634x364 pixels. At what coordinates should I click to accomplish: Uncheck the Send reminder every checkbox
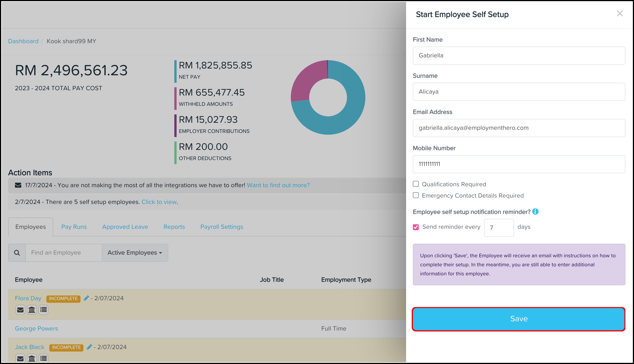[416, 227]
